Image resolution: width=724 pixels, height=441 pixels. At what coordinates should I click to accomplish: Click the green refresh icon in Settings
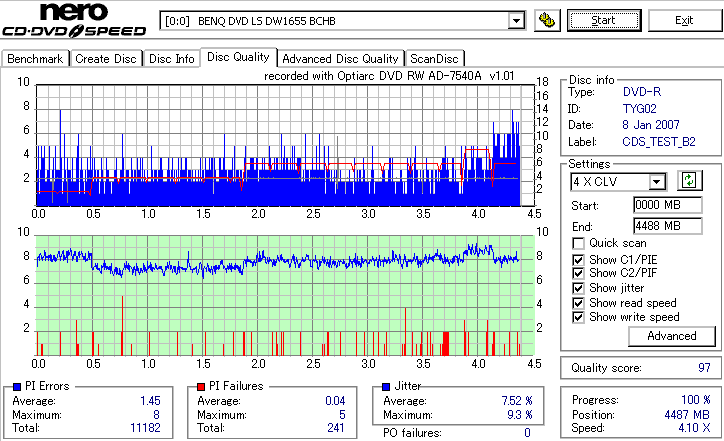click(689, 181)
